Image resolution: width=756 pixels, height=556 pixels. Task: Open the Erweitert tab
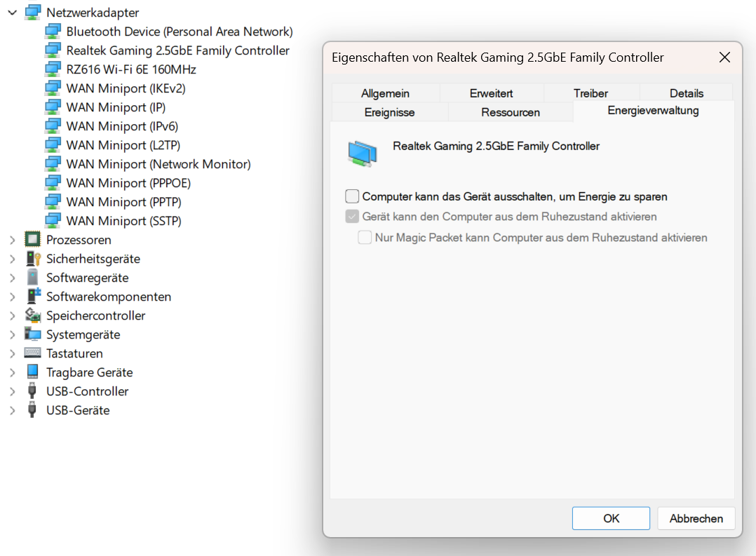pyautogui.click(x=492, y=93)
